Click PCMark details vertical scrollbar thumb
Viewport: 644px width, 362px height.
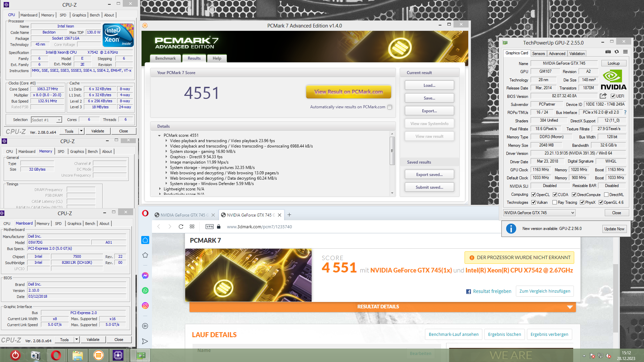coord(392,151)
